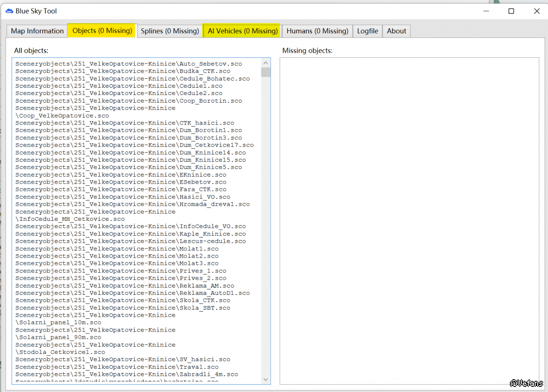
Task: Maximize the Blue Sky Tool window
Action: click(511, 11)
